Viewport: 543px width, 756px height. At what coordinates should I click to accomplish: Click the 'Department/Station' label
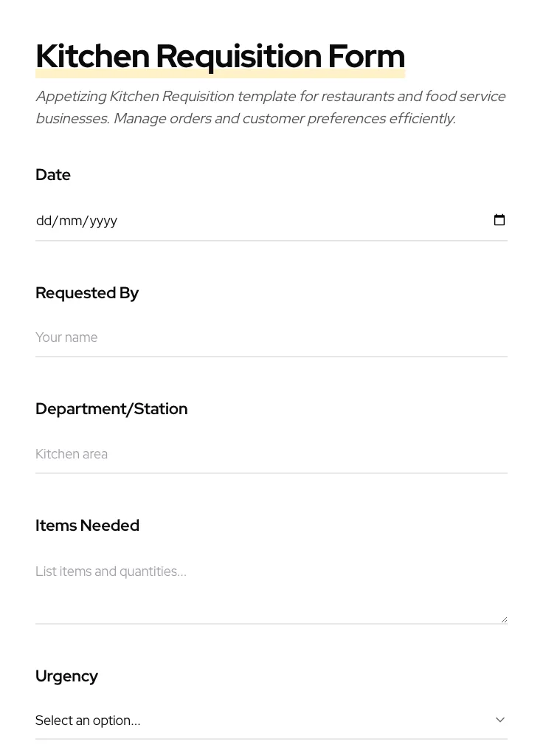click(111, 409)
